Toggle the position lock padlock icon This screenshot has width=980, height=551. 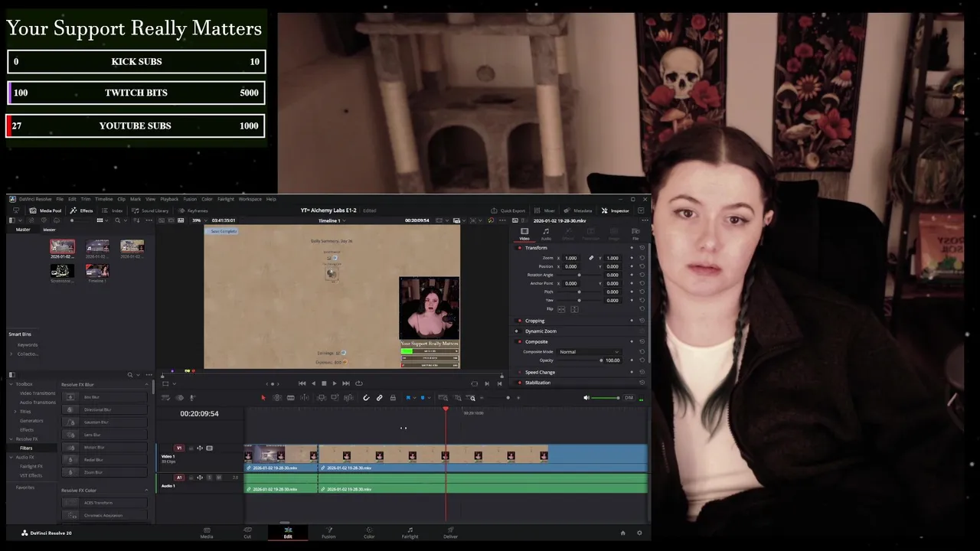(393, 398)
